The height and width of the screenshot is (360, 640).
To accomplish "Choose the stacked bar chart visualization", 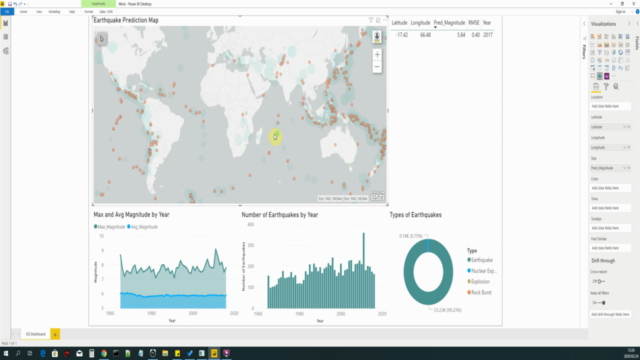I will tap(593, 36).
